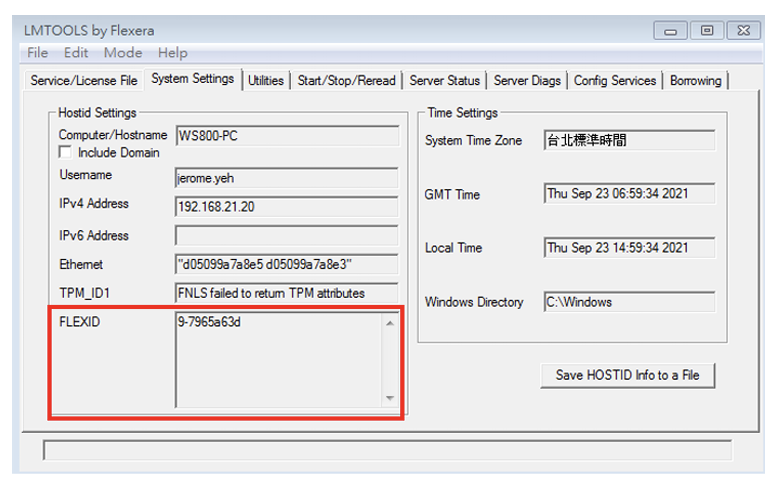Click the Ethernet address field
The width and height of the screenshot is (780, 494).
[286, 264]
